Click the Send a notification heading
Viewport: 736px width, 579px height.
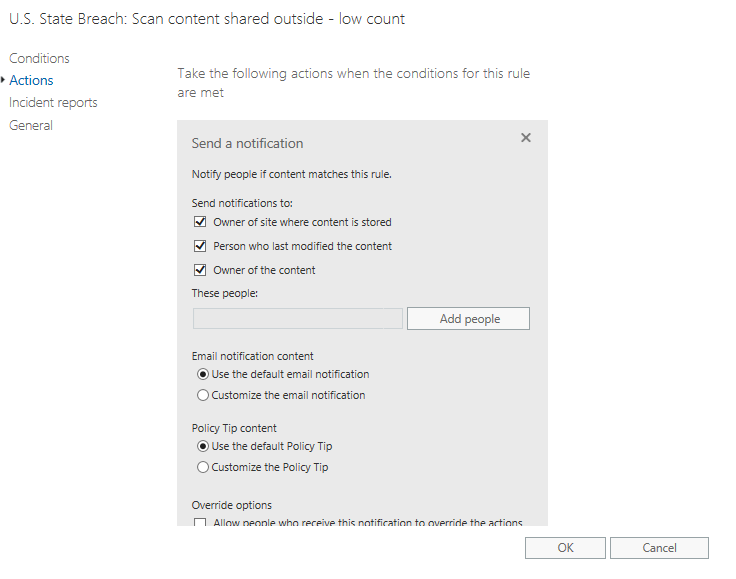247,143
